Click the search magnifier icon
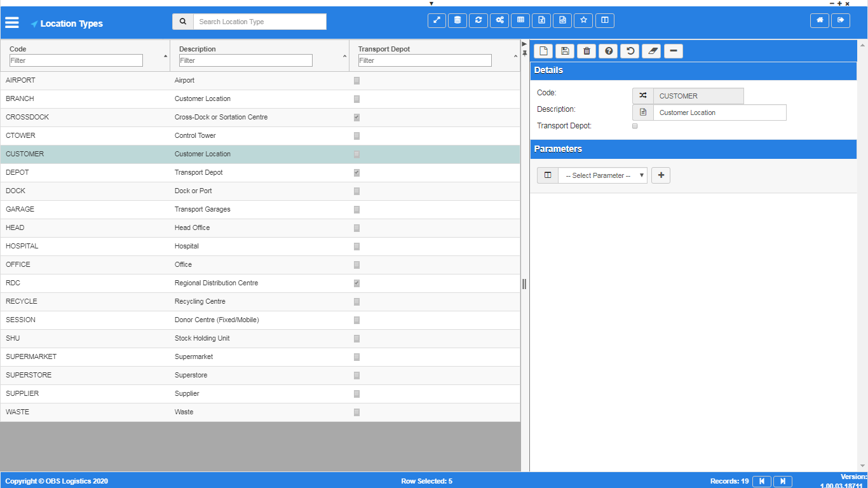868x488 pixels. tap(183, 22)
